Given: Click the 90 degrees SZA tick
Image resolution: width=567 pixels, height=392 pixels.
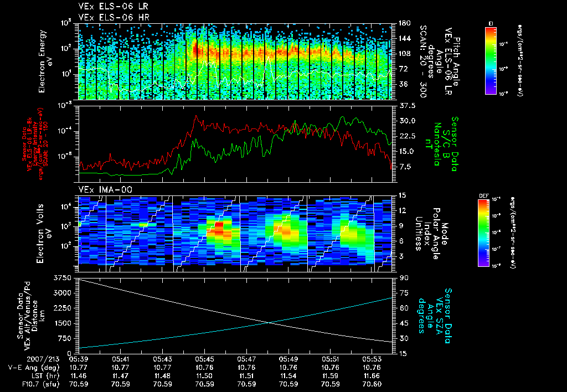Looking at the screenshot, I should point(404,278).
